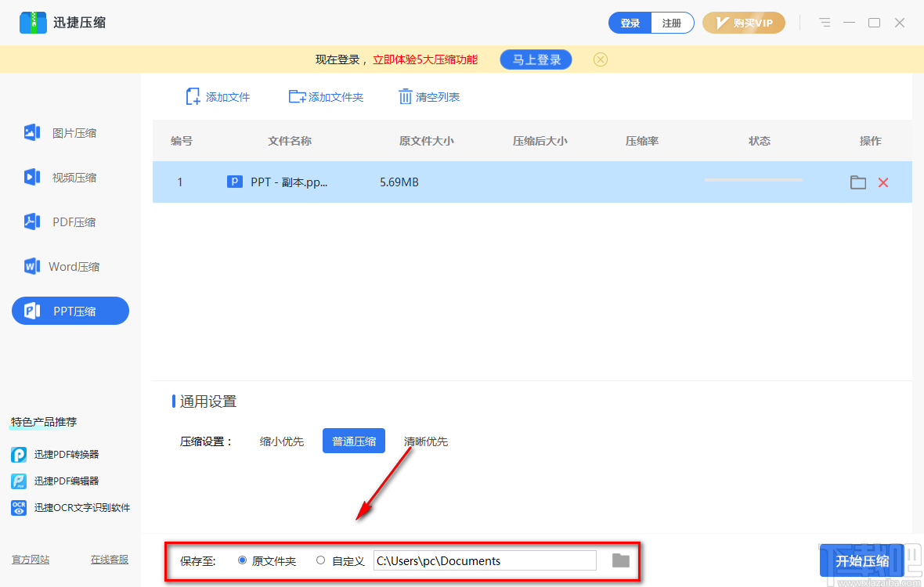This screenshot has width=924, height=587.
Task: Click the 编号 column header
Action: tap(182, 141)
